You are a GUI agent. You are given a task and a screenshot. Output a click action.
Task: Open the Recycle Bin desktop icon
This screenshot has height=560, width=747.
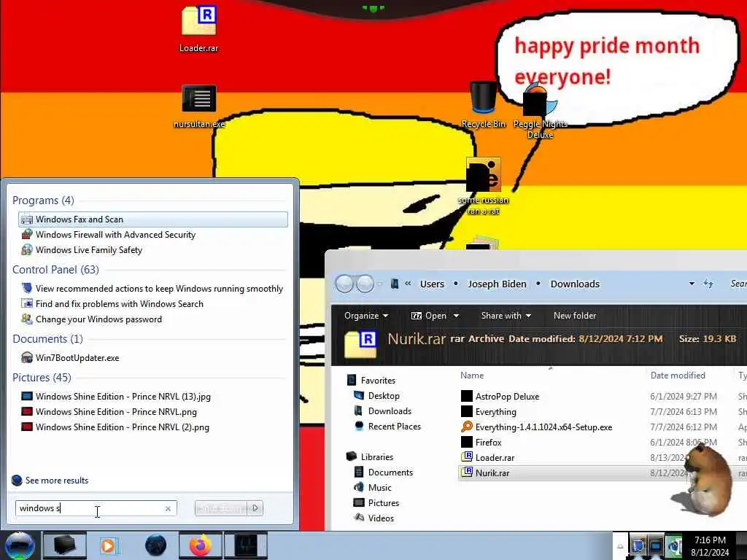pyautogui.click(x=484, y=105)
